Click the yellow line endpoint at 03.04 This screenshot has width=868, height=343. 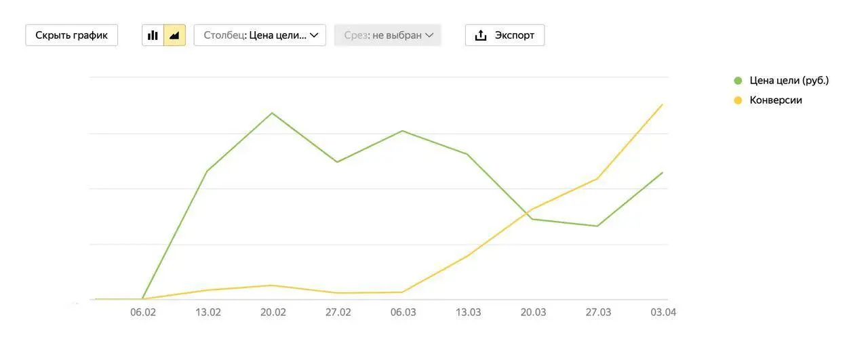click(x=662, y=104)
